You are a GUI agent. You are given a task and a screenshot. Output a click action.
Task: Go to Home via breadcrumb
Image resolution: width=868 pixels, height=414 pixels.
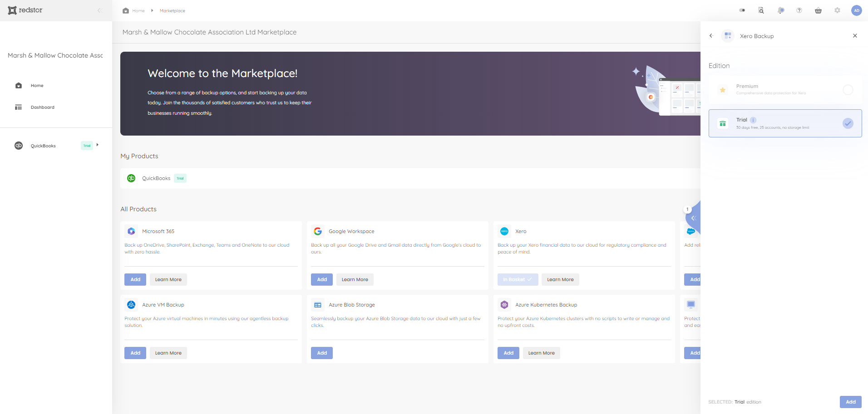point(138,11)
